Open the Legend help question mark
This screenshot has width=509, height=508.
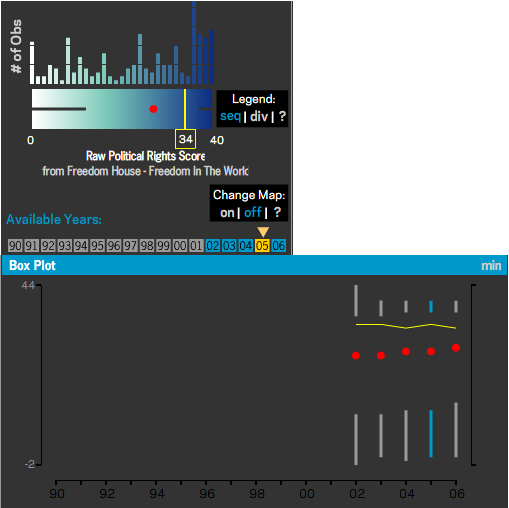[282, 116]
